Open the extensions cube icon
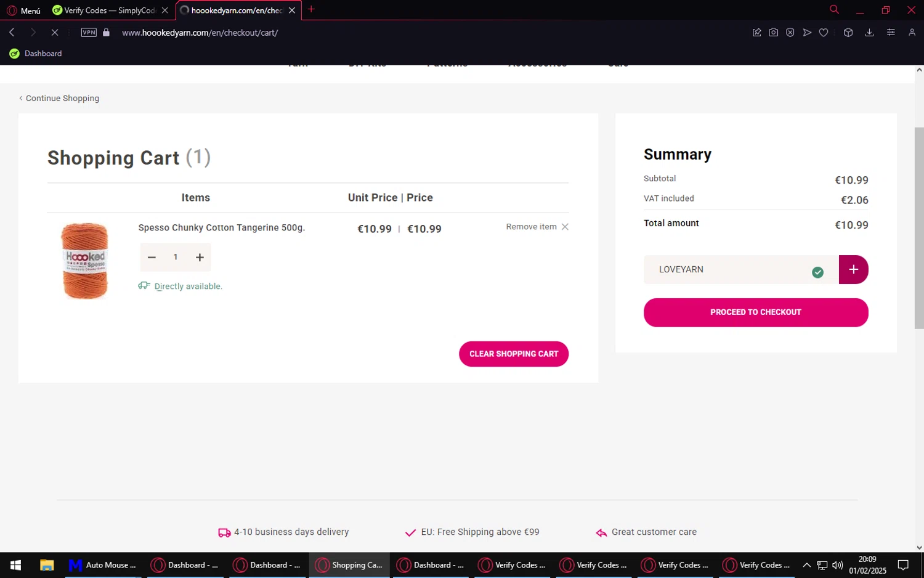924x578 pixels. [848, 32]
